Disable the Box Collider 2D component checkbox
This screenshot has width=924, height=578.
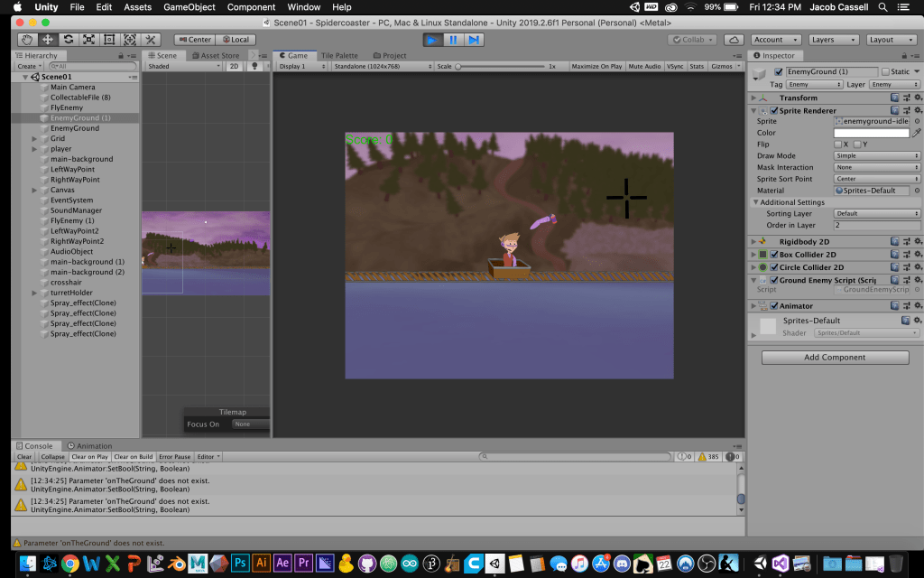click(x=774, y=255)
